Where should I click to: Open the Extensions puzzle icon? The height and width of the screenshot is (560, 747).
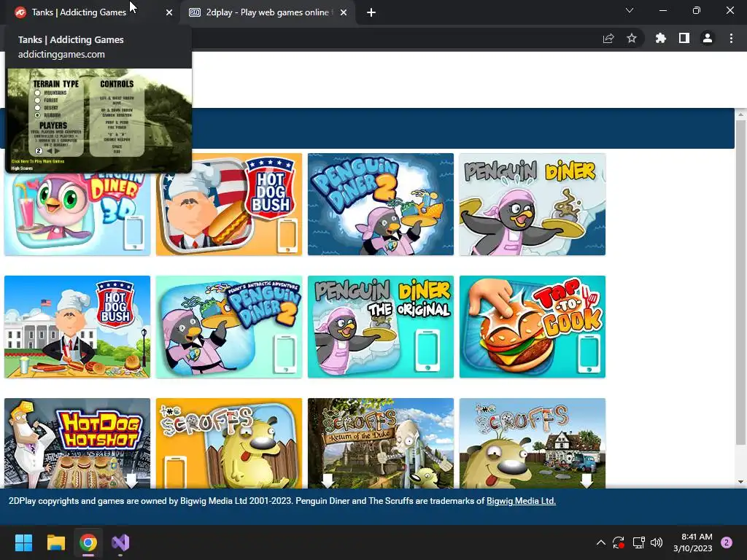pyautogui.click(x=661, y=38)
